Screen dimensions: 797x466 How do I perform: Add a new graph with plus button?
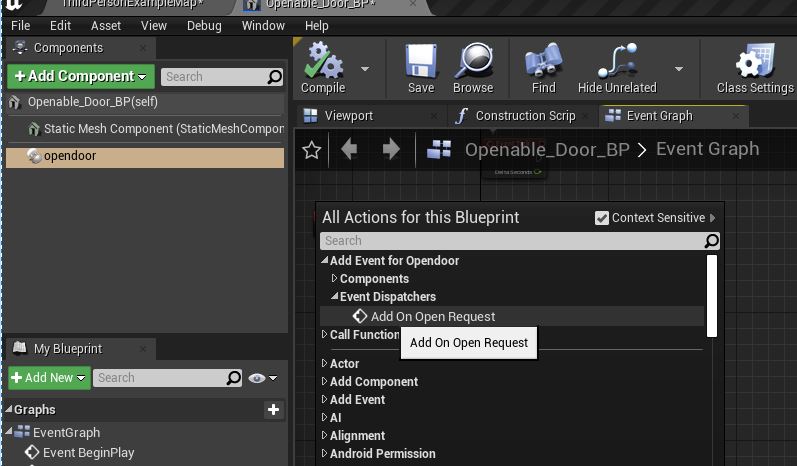[273, 410]
